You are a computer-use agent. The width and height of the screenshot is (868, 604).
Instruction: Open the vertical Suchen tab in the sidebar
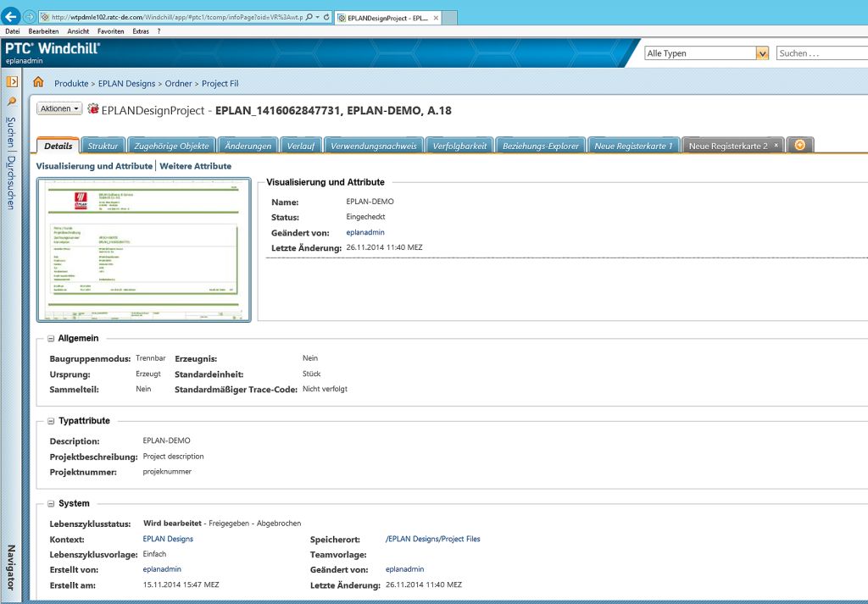click(11, 131)
